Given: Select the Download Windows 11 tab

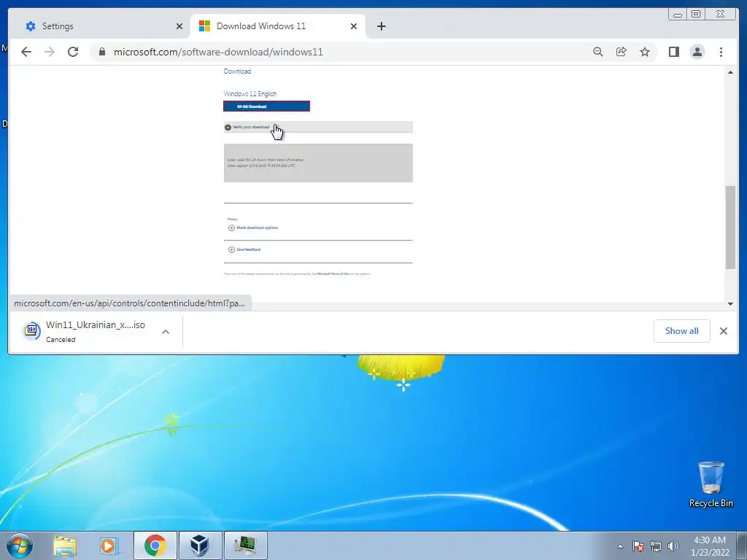Looking at the screenshot, I should (277, 26).
